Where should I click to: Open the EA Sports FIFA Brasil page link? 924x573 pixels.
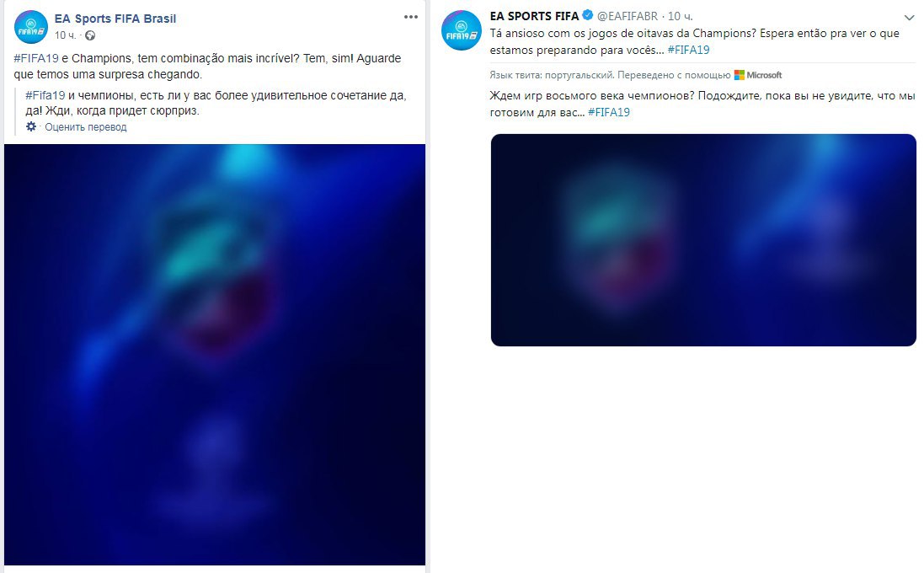[x=115, y=19]
